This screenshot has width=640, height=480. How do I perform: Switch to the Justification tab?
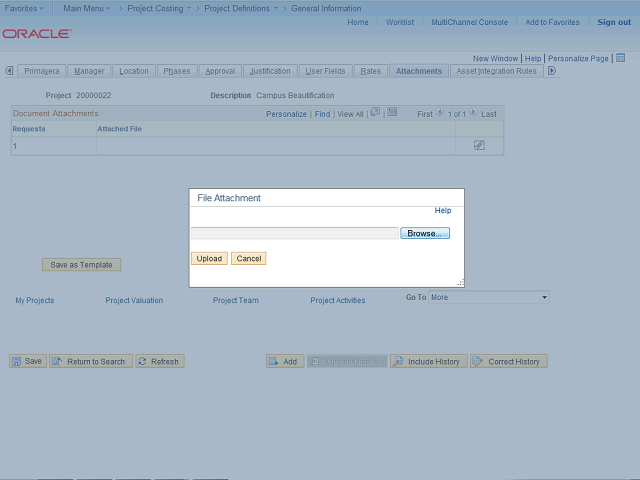270,71
